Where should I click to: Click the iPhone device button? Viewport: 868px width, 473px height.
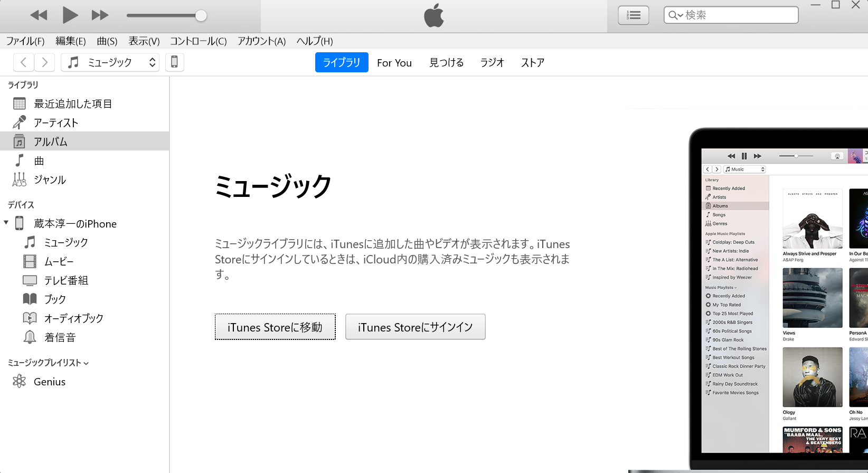tap(174, 62)
